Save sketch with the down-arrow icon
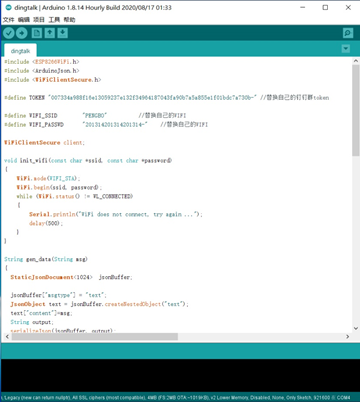The width and height of the screenshot is (360, 402). [x=62, y=33]
